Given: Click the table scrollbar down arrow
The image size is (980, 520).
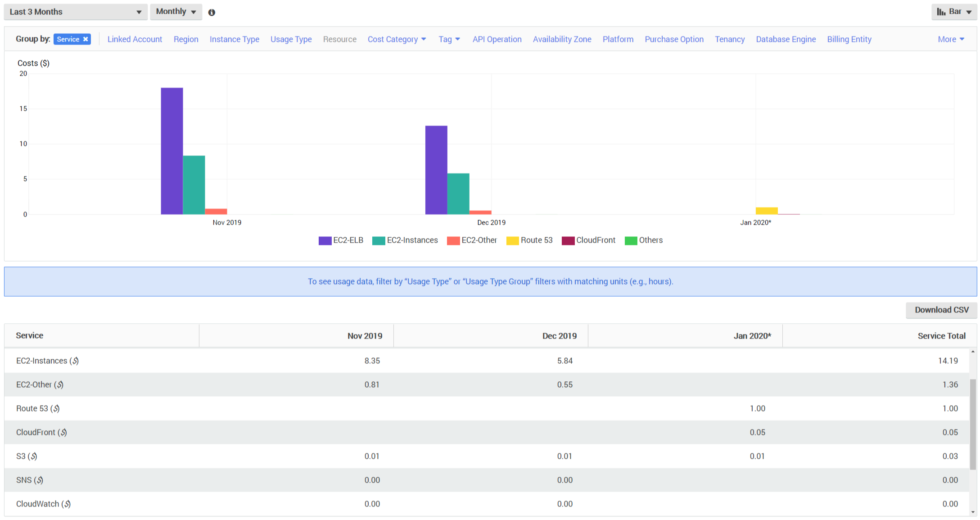Looking at the screenshot, I should point(973,512).
